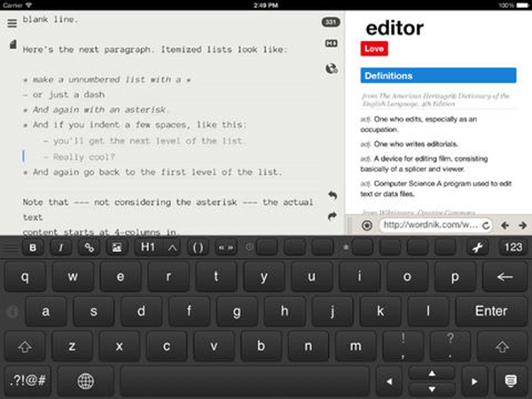This screenshot has width=532, height=399.
Task: Undo the last edit
Action: 332,195
